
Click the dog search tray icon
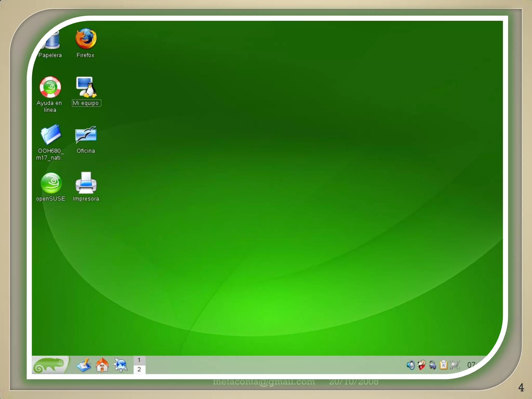(x=422, y=365)
